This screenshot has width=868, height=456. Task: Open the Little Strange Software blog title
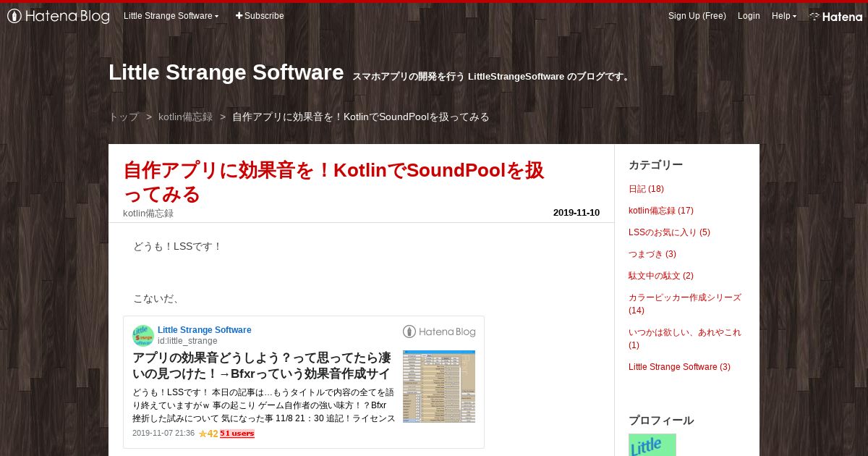(226, 72)
